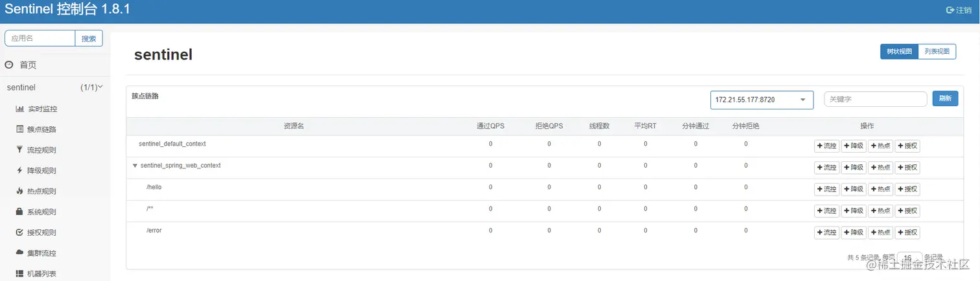Image resolution: width=980 pixels, height=281 pixels.
Task: Click the Sentinel 控制台 1.8.1 title
Action: (x=67, y=8)
